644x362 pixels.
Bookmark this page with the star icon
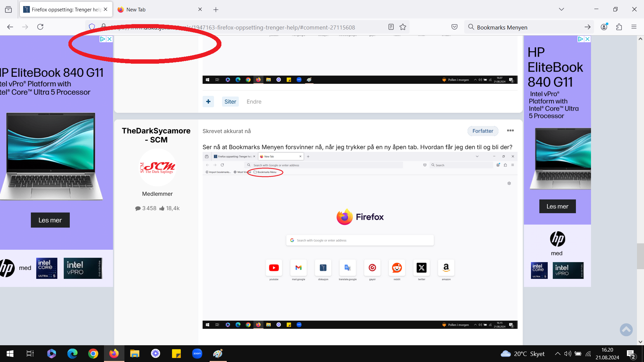coord(403,27)
